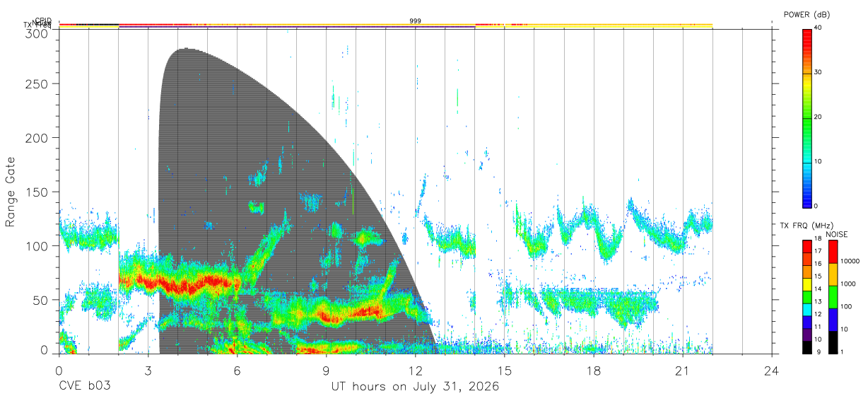868x401 pixels.
Task: Click the '0' tick on POWER scale
Action: (x=816, y=207)
